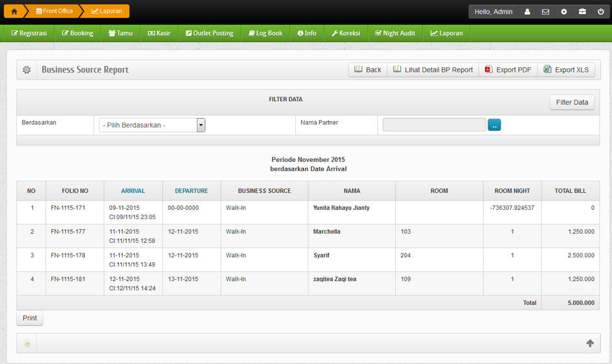Open the mail envelope icon
The image size is (612, 364).
coord(545,12)
